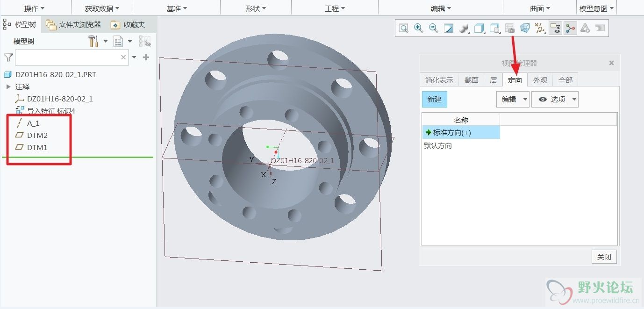Click the tree columns list icon

point(118,42)
